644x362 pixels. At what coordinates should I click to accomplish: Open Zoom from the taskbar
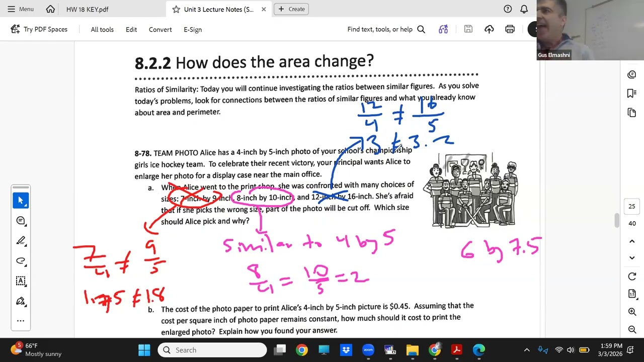point(368,350)
